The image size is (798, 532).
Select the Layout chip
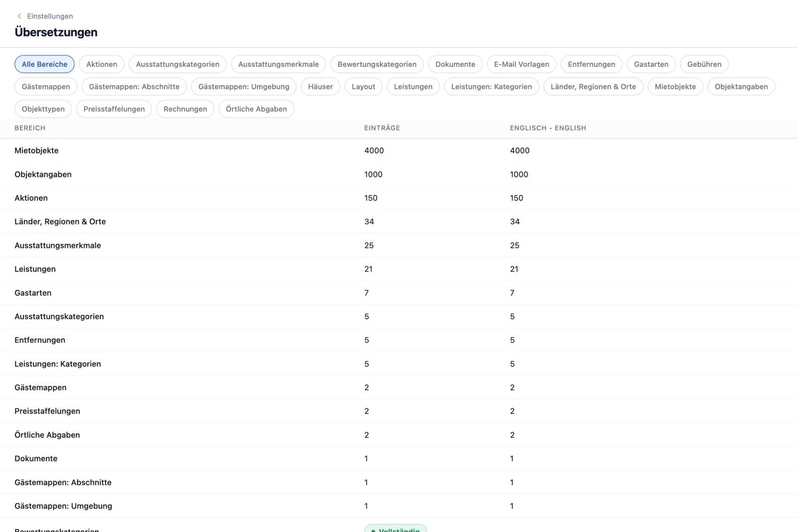pyautogui.click(x=364, y=87)
